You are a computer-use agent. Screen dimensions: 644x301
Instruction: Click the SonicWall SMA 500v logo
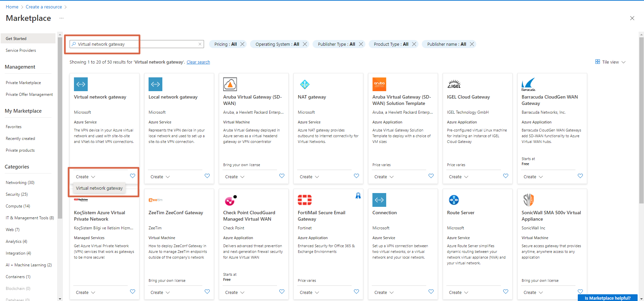(x=528, y=200)
